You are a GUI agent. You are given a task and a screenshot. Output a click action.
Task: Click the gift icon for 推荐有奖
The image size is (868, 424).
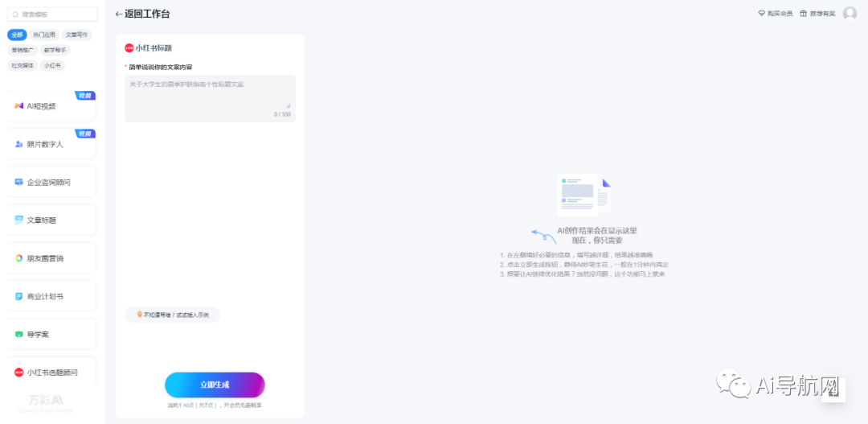[803, 14]
